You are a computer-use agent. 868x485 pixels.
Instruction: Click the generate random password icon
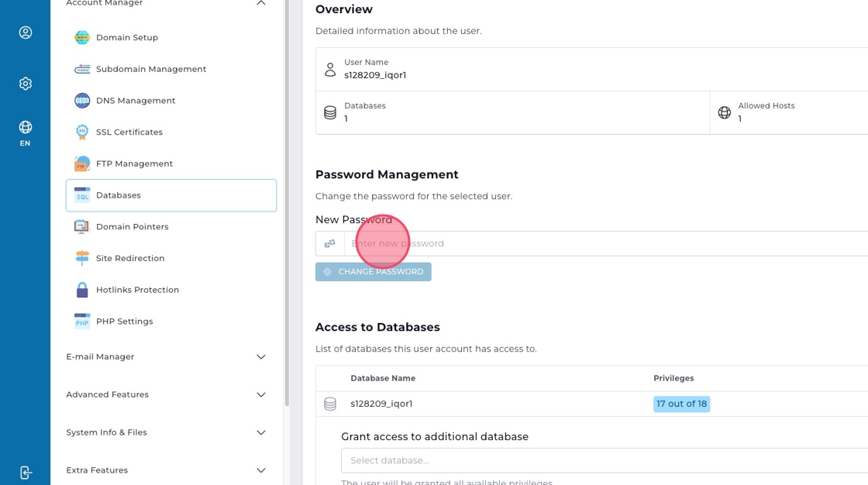330,243
